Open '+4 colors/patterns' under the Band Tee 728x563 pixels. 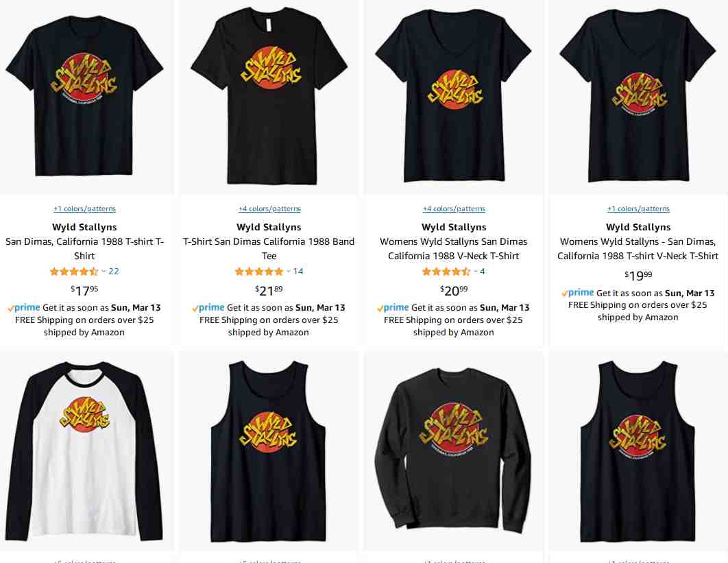(269, 208)
